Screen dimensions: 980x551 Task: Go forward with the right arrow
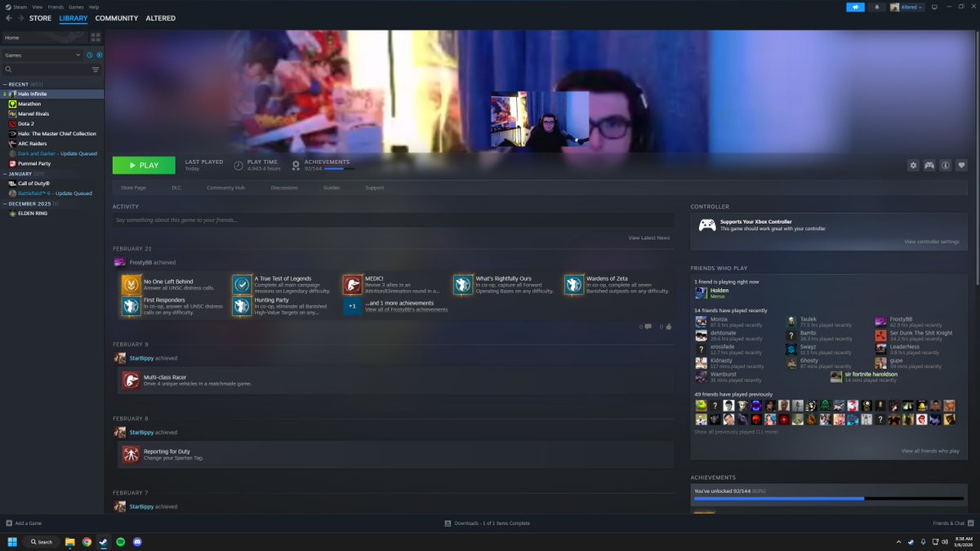(20, 18)
